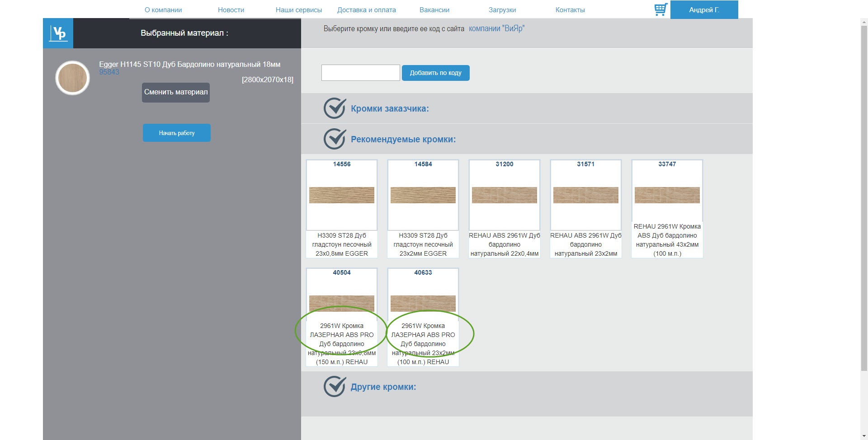Click the ViYar logo icon
This screenshot has width=868, height=440.
pos(58,33)
